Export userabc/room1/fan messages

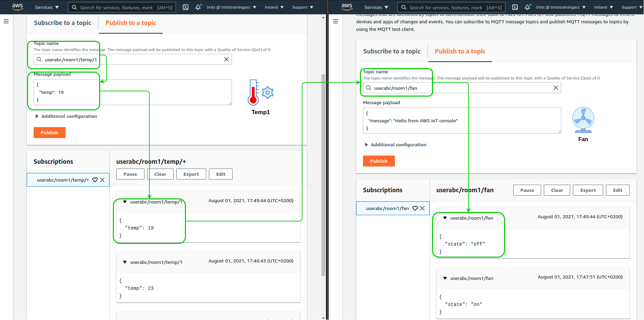tap(588, 190)
